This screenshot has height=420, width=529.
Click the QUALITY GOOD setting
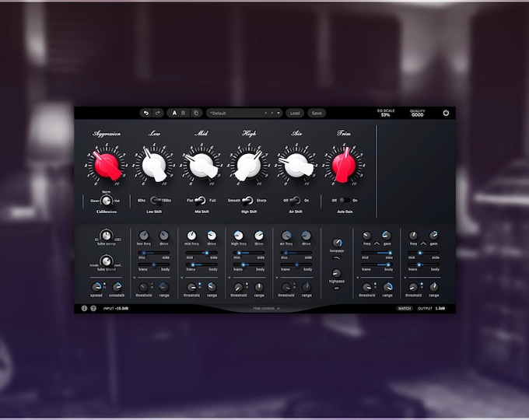coord(417,113)
